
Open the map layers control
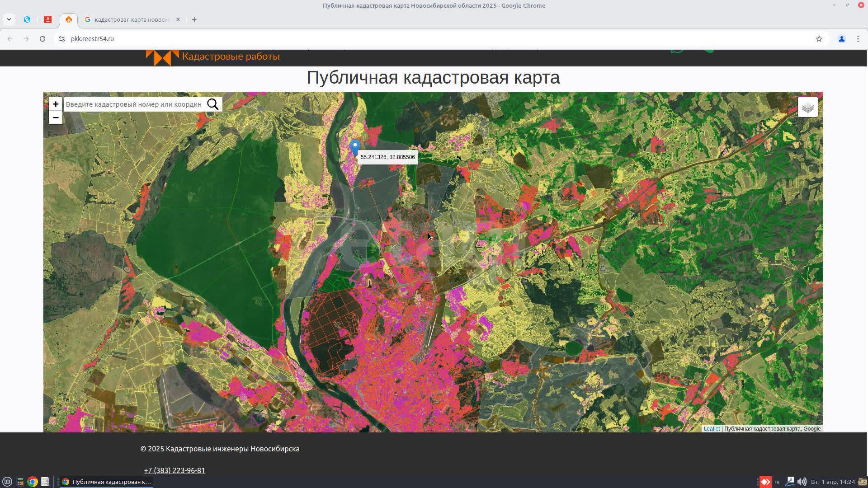[x=807, y=108]
